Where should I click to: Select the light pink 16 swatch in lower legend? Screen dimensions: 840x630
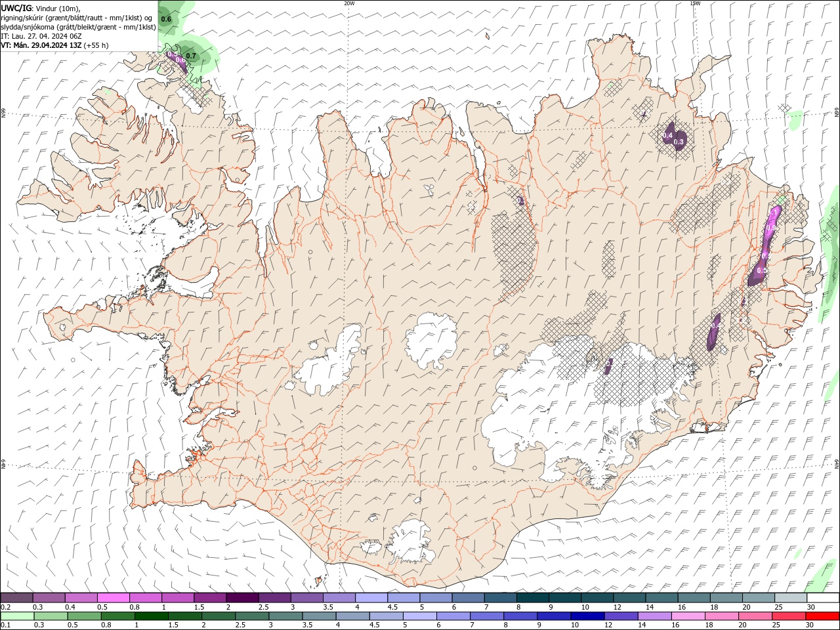click(688, 616)
